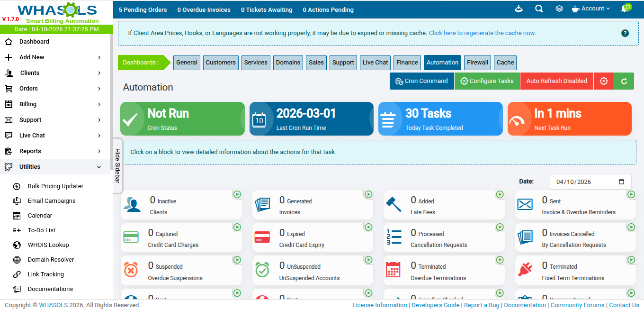Click the green refresh icon button
The image size is (644, 310).
point(624,81)
